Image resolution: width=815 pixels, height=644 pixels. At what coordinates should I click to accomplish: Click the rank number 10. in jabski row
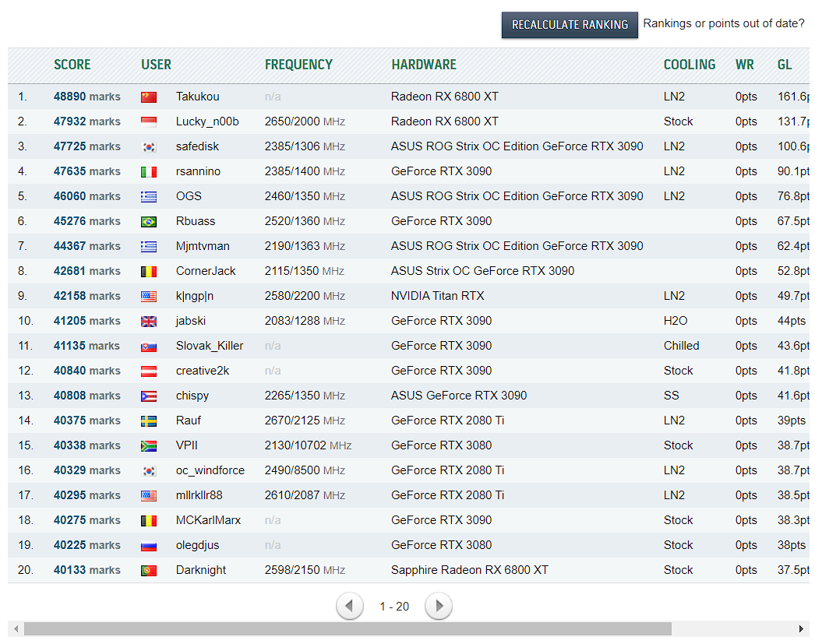coord(26,321)
